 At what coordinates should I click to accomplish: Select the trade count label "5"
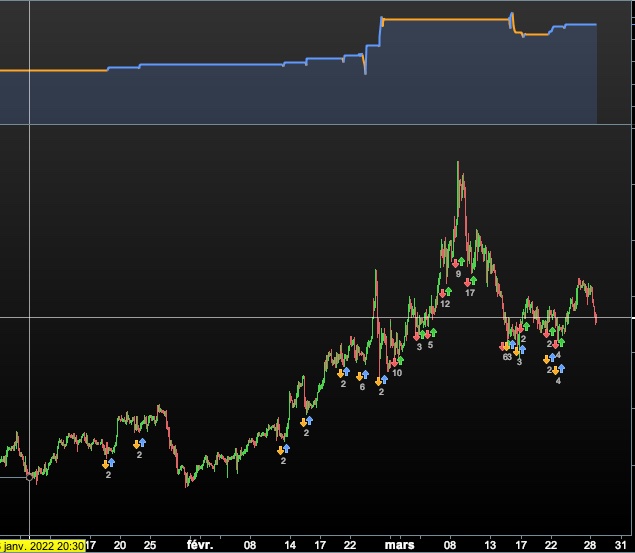click(430, 345)
